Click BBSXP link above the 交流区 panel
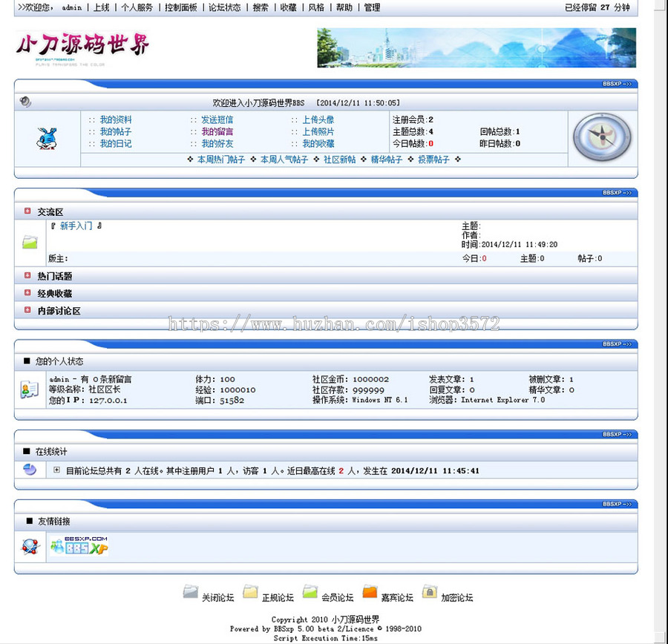668x644 pixels. coord(617,192)
